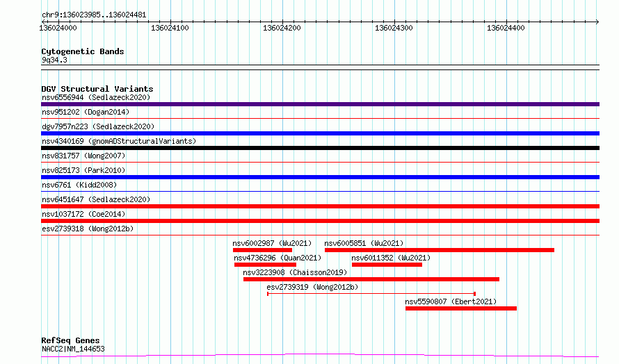Click the purple bar of nsv6556944
The height and width of the screenshot is (364, 619).
tap(320, 104)
